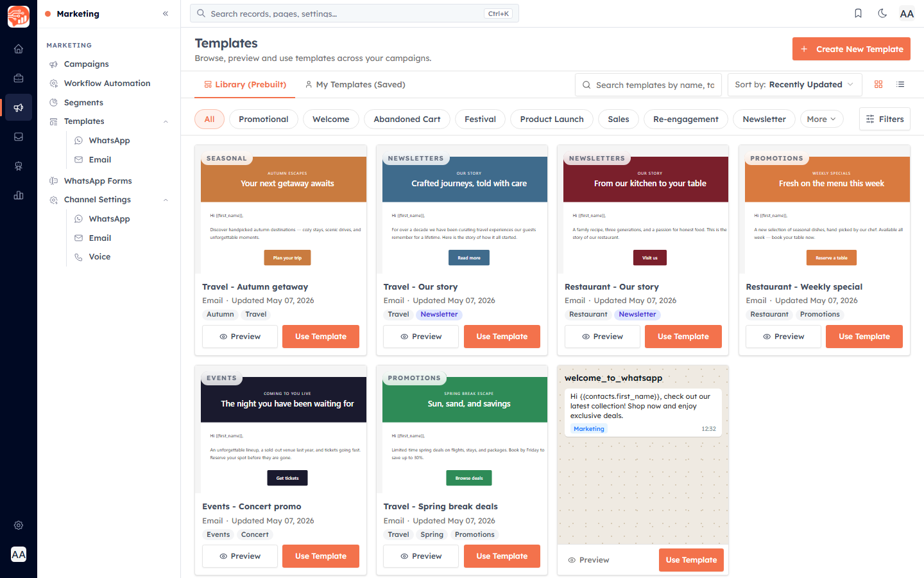Open the inbox icon in the left rail

[19, 137]
